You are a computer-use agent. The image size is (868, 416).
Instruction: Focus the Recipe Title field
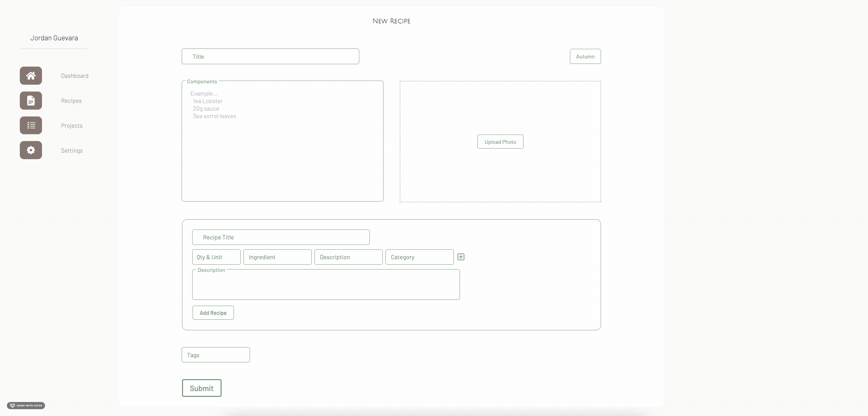(x=281, y=237)
